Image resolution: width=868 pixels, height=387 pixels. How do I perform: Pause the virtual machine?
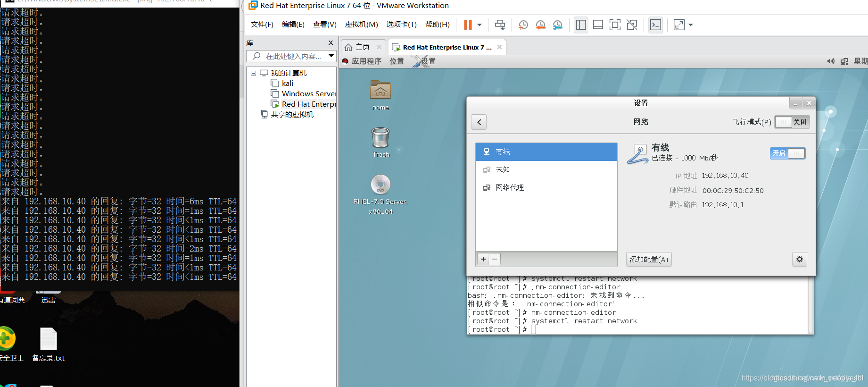pyautogui.click(x=468, y=25)
